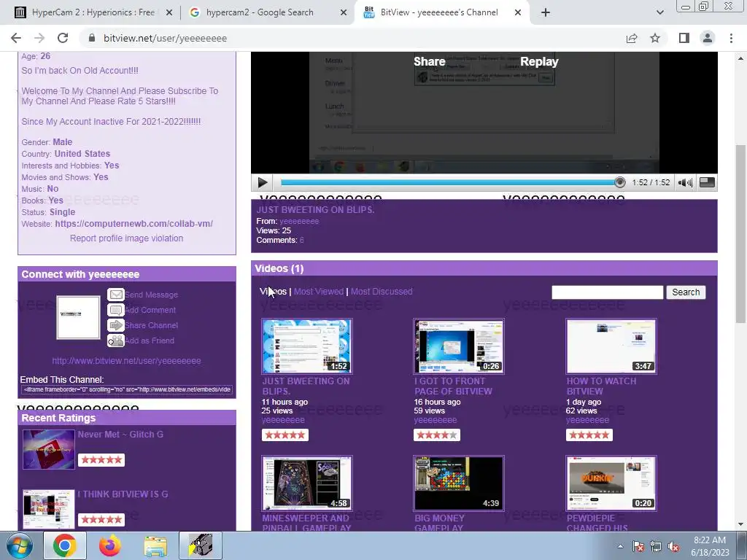Click the browser forward arrow

pos(39,38)
